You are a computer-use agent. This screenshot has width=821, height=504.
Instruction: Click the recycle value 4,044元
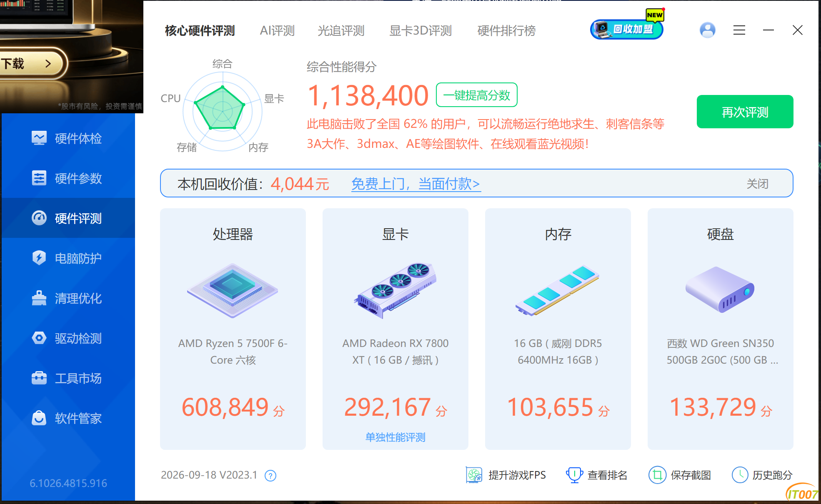coord(300,184)
